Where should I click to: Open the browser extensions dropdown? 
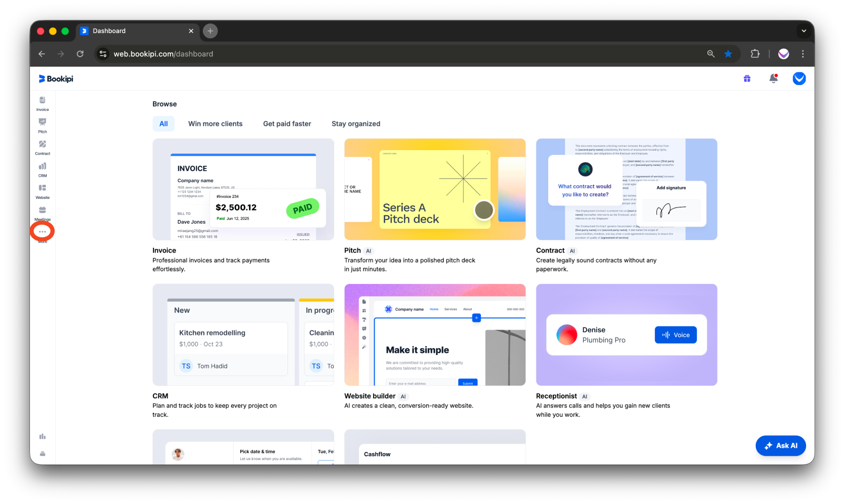tap(755, 54)
